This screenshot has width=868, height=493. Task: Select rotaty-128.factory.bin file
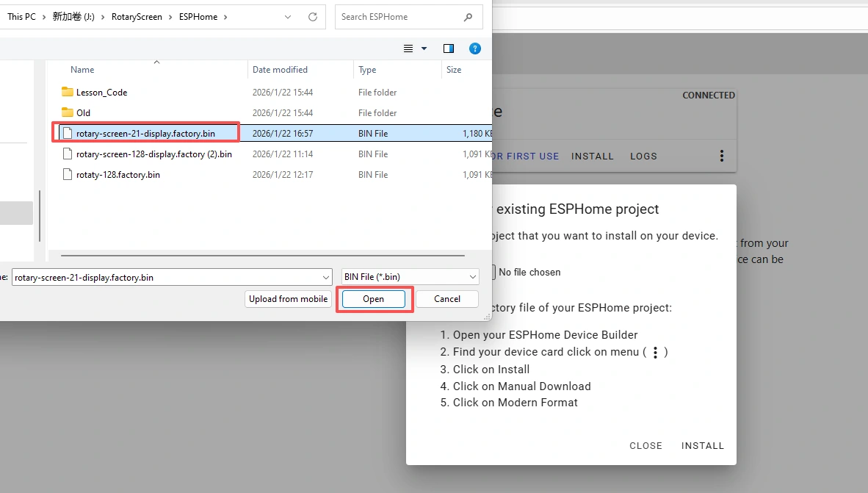click(x=117, y=175)
